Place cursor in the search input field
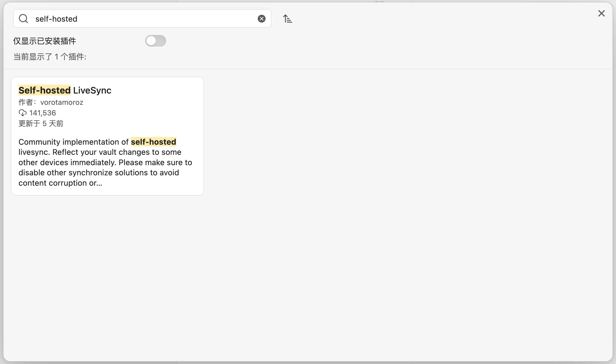The image size is (616, 364). [x=123, y=19]
